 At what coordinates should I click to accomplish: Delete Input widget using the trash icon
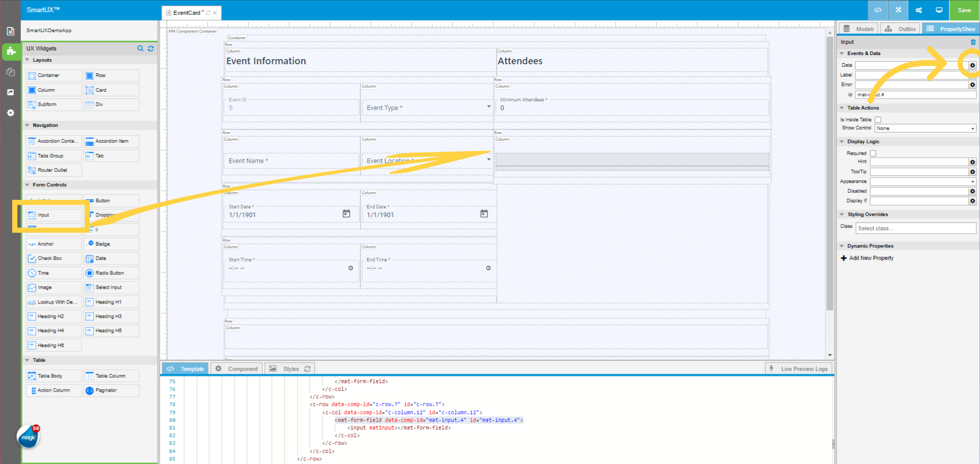pyautogui.click(x=973, y=42)
